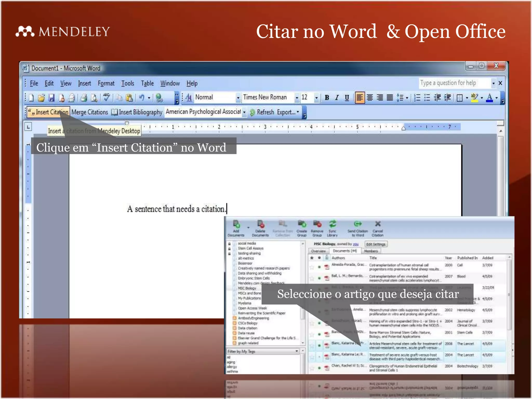Apply the blue Font Color

point(489,98)
